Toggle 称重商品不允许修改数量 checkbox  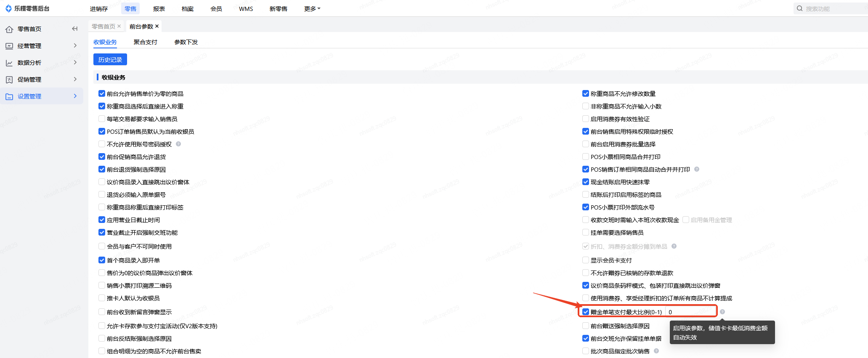pyautogui.click(x=586, y=93)
